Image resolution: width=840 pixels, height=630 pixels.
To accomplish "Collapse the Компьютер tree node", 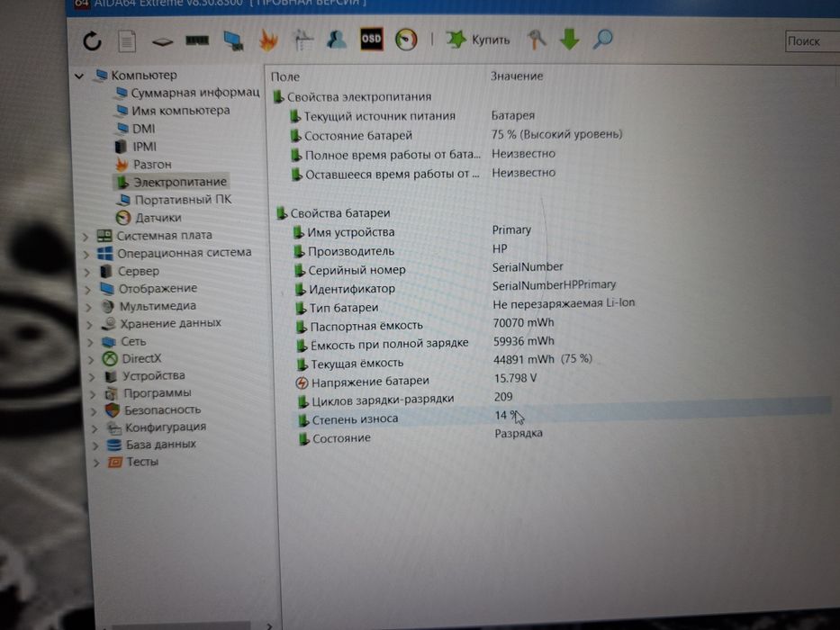I will (80, 76).
